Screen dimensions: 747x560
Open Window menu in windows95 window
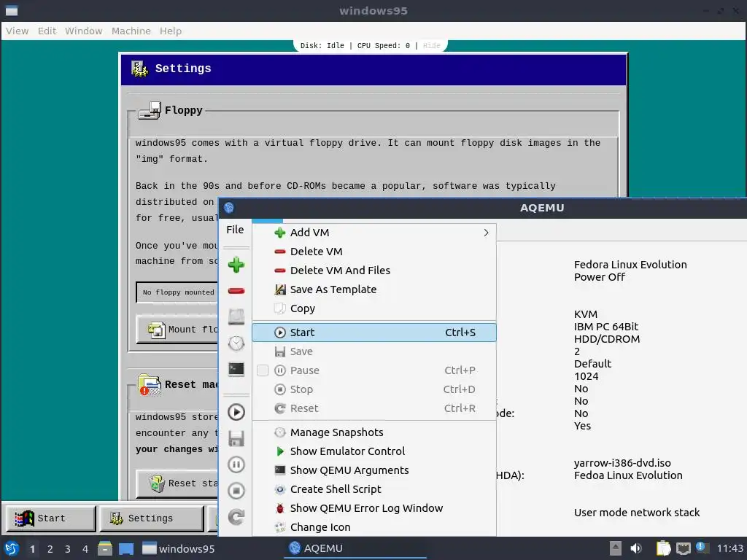tap(83, 31)
